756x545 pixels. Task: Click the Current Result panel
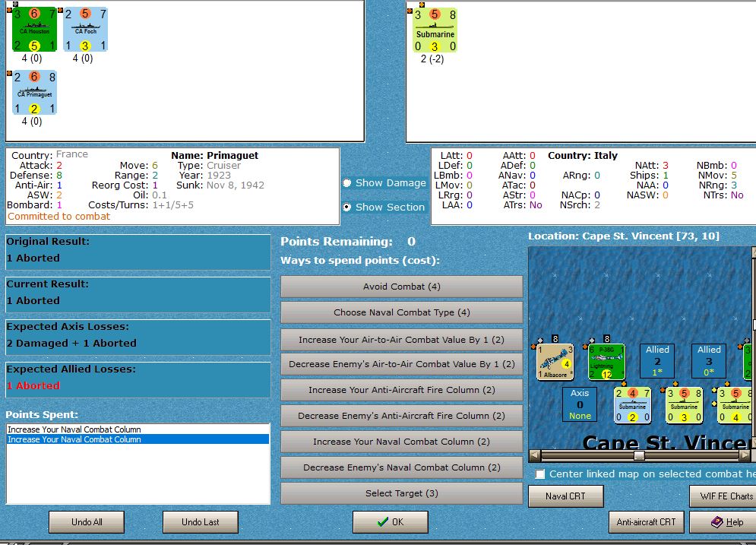(138, 295)
